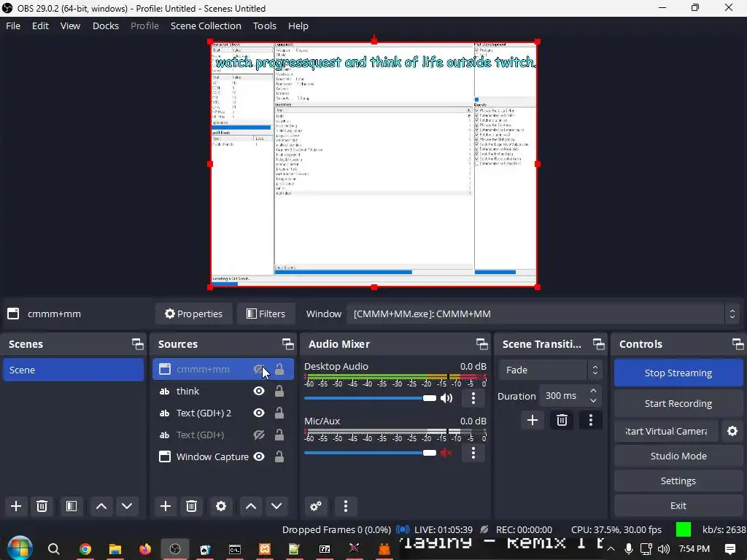
Task: Open the Docks menu
Action: (x=105, y=26)
